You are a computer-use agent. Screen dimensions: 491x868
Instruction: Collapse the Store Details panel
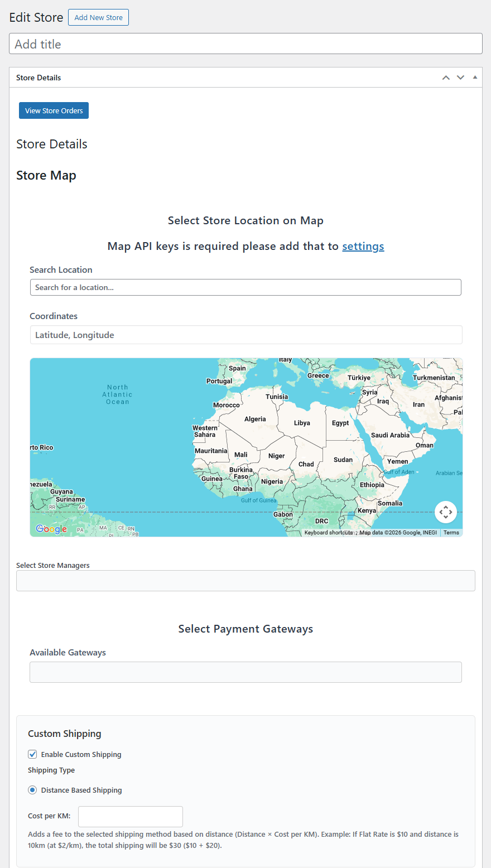pyautogui.click(x=475, y=78)
